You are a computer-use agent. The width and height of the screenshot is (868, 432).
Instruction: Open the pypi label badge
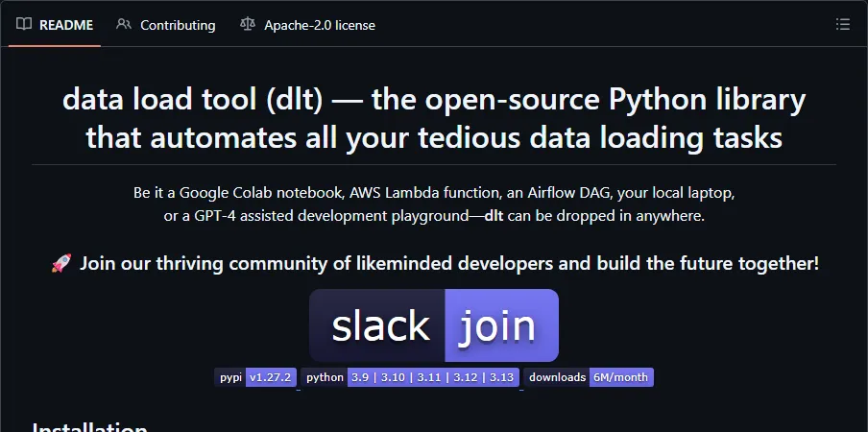click(230, 377)
